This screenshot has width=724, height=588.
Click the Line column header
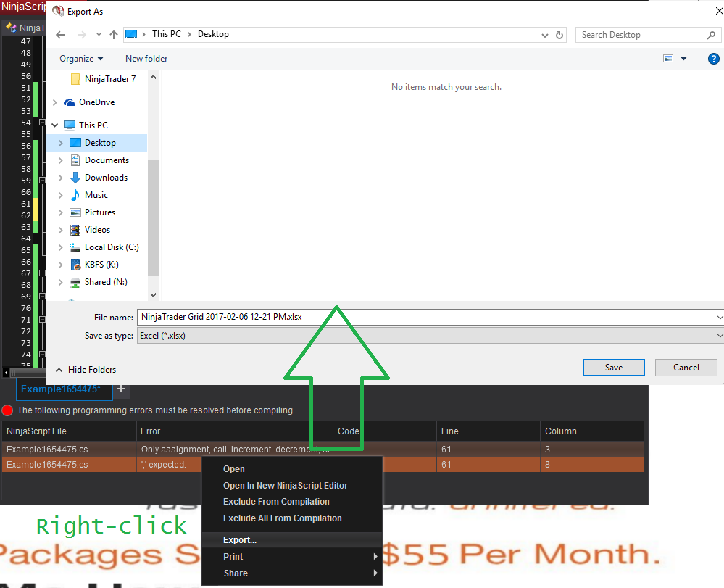click(x=488, y=431)
